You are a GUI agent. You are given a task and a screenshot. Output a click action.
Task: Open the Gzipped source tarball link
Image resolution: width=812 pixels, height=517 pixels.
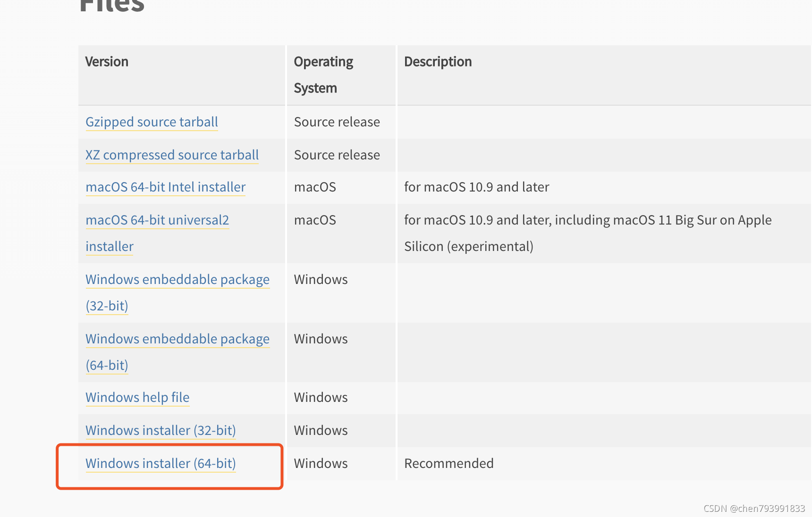click(x=152, y=122)
